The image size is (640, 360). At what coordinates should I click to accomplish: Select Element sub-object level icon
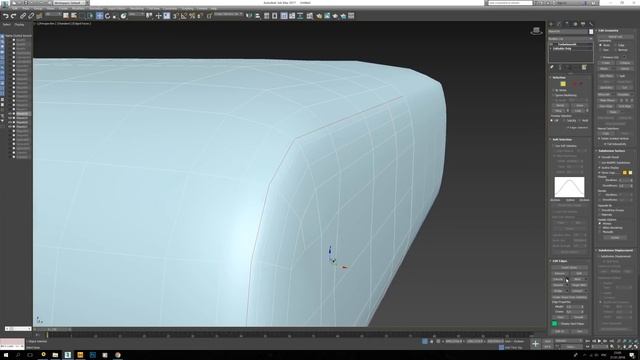pyautogui.click(x=581, y=84)
